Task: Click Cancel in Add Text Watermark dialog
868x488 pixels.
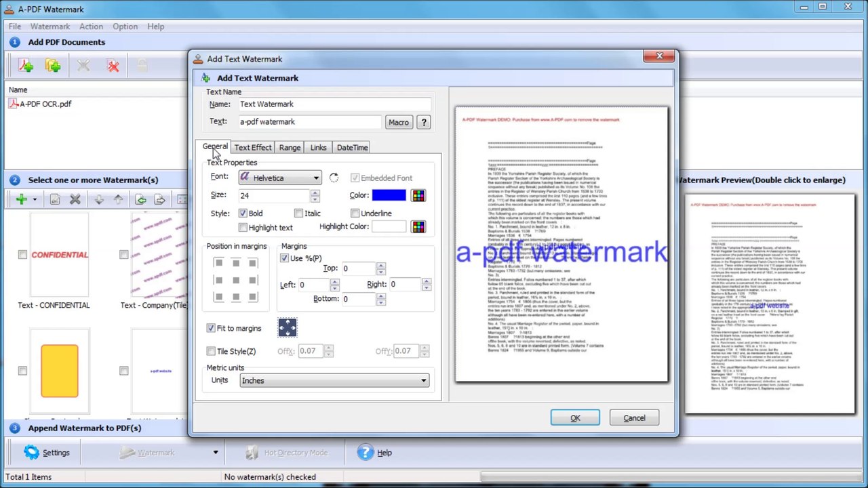Action: point(634,418)
